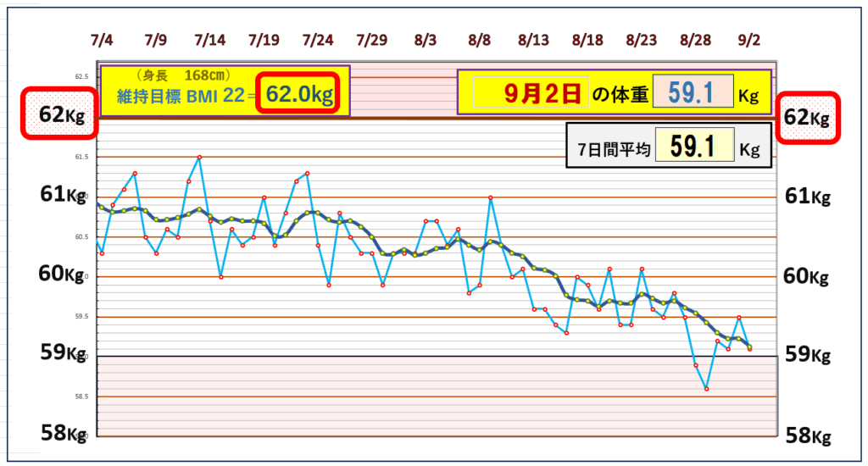Click the highest weight data point at 61.5

199,158
